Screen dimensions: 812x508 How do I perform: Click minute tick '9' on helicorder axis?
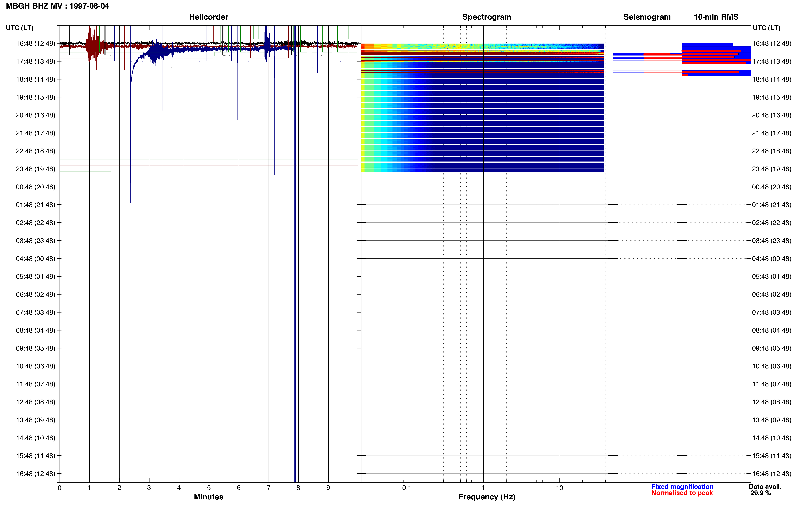328,488
